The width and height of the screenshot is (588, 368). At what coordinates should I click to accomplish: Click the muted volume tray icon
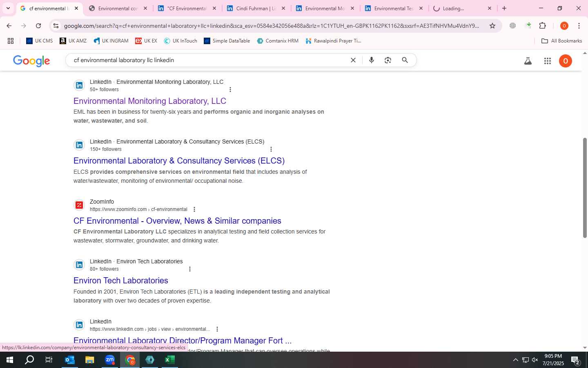pyautogui.click(x=535, y=360)
